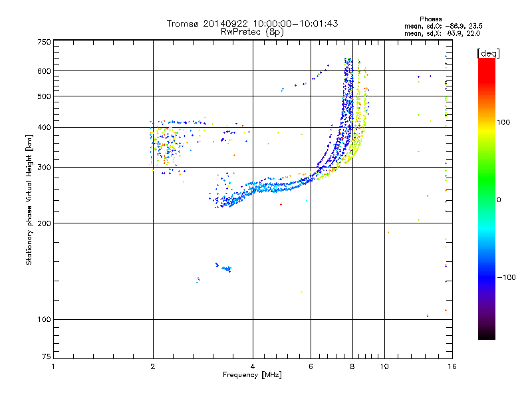Click the x-axis label '8'
The height and width of the screenshot is (399, 532).
(x=352, y=366)
